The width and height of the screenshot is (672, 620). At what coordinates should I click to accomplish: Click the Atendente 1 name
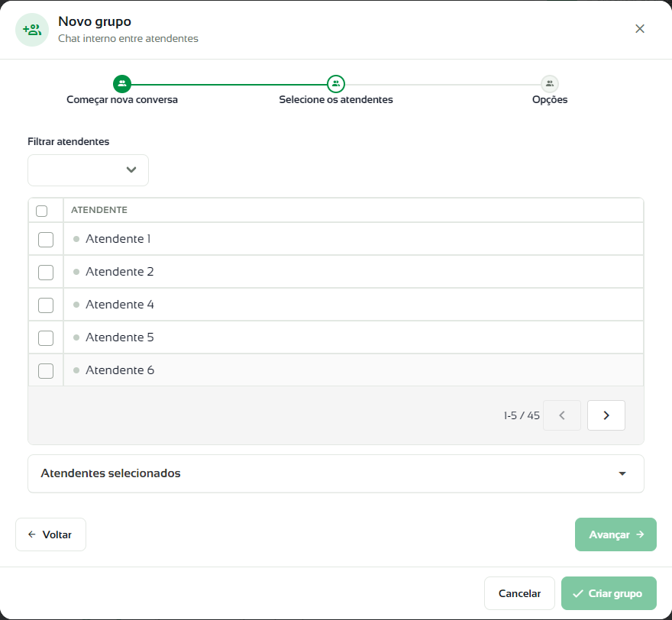tap(118, 239)
